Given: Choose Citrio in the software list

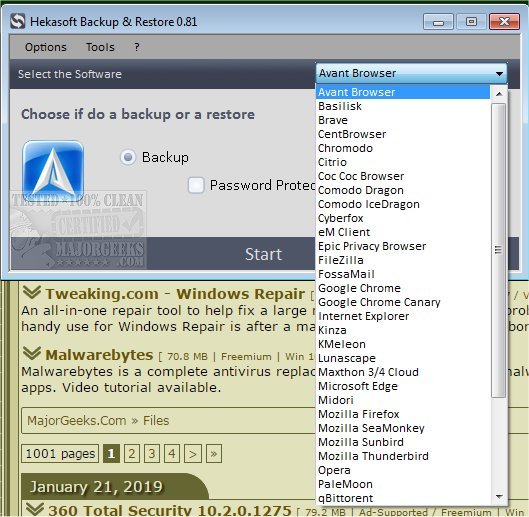Looking at the screenshot, I should [403, 162].
